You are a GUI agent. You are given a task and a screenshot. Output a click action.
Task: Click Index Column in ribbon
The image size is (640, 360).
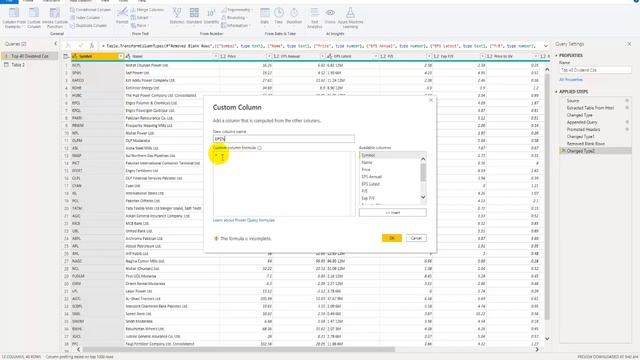(85, 18)
